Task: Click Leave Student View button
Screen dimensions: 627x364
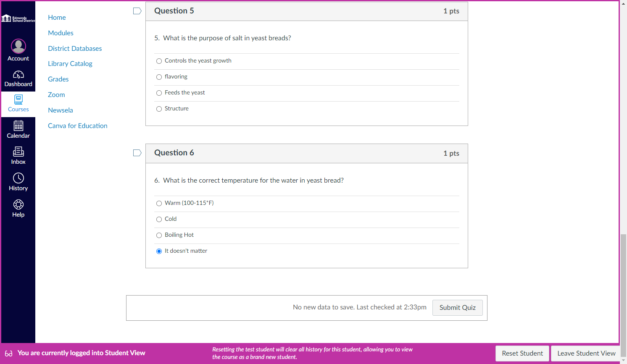Action: pyautogui.click(x=586, y=354)
